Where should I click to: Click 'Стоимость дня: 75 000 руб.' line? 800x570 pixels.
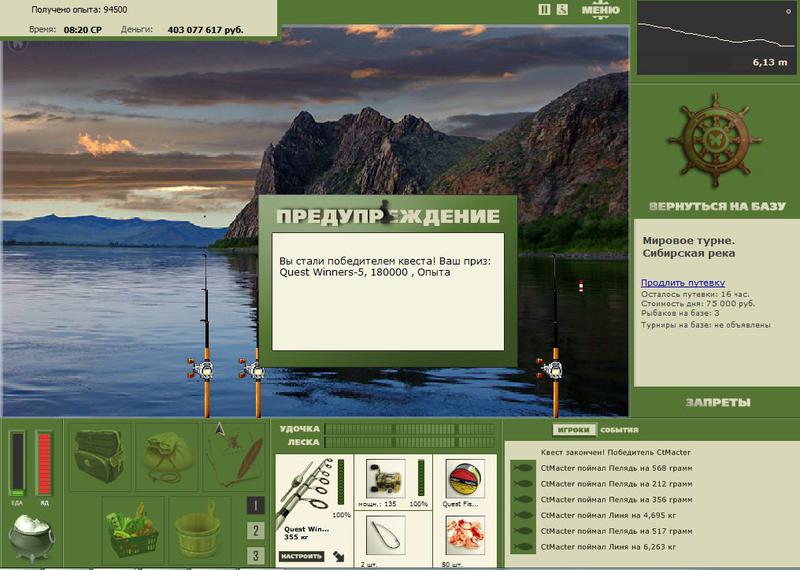(698, 304)
